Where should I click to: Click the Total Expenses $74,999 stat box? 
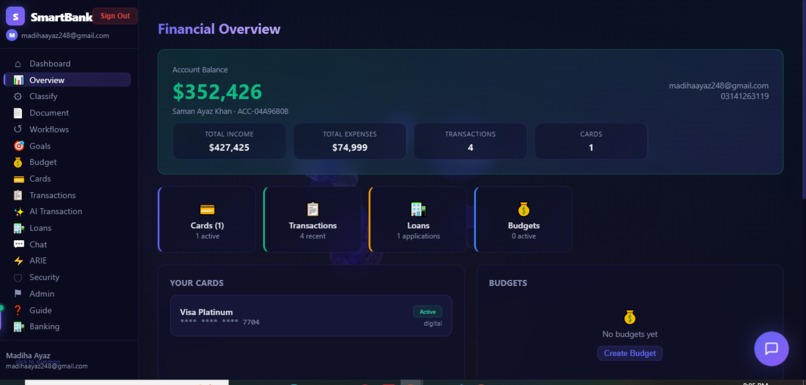point(350,141)
